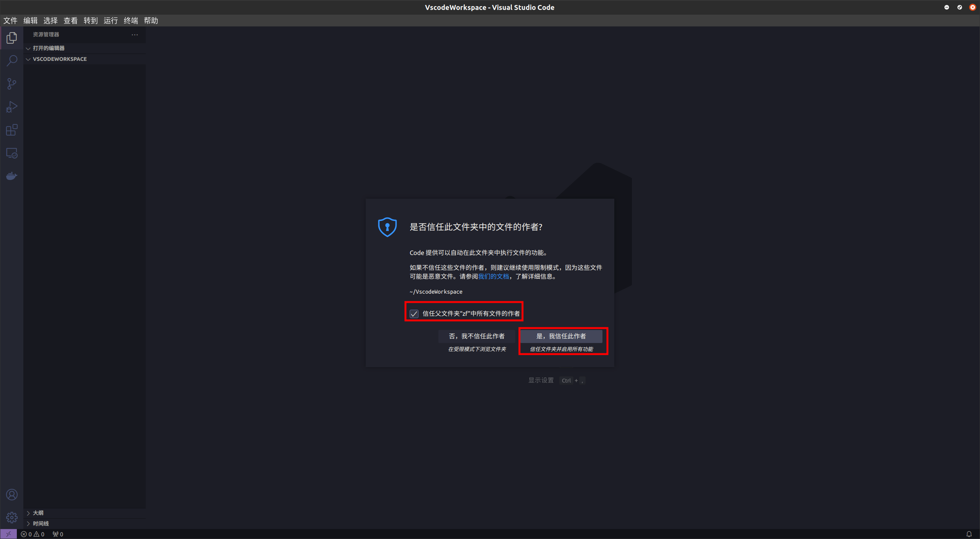Open the 我们的文档 link
This screenshot has width=980, height=539.
tap(493, 276)
